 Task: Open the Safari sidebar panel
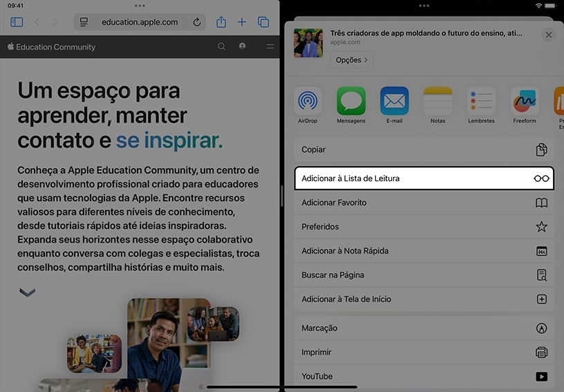(17, 22)
